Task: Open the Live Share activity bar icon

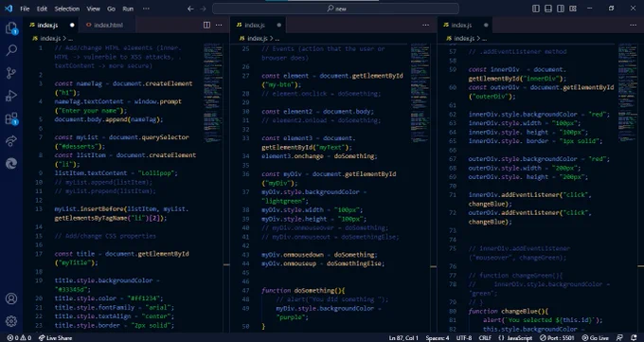Action: pyautogui.click(x=11, y=141)
